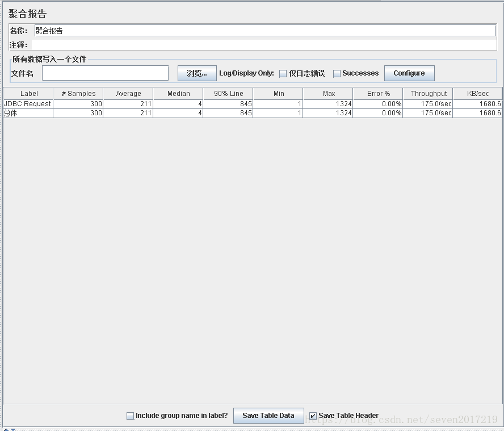Click 1324 Max value in JDBC Request row
504x431 pixels.
click(x=328, y=104)
